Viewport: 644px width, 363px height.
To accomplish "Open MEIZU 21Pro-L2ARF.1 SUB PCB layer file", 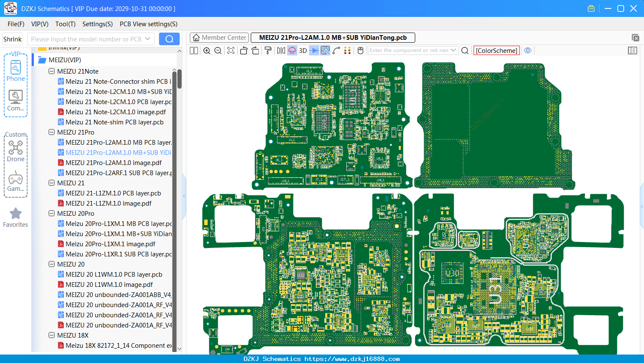I will pyautogui.click(x=115, y=173).
